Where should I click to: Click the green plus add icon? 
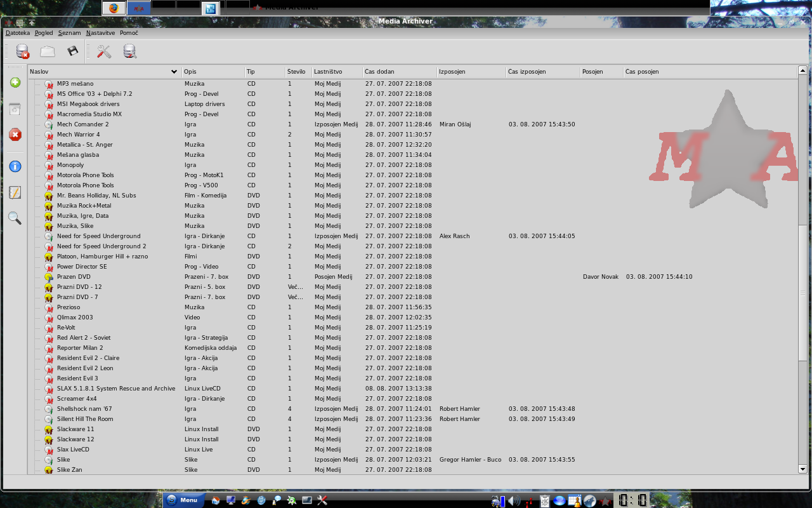click(x=15, y=83)
